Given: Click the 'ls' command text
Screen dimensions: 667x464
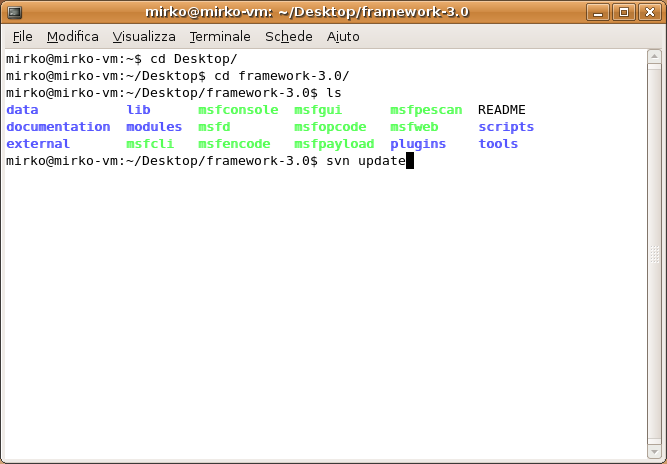Looking at the screenshot, I should (x=334, y=93).
